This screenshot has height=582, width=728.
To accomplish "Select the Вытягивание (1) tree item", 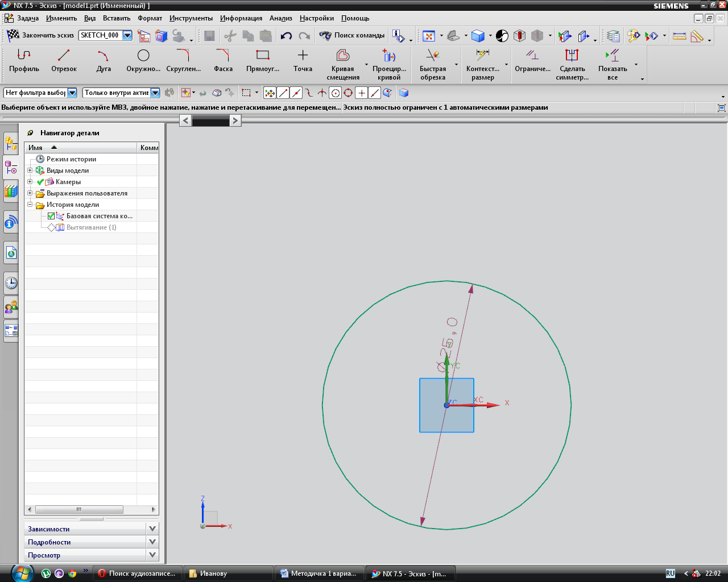I will [92, 227].
